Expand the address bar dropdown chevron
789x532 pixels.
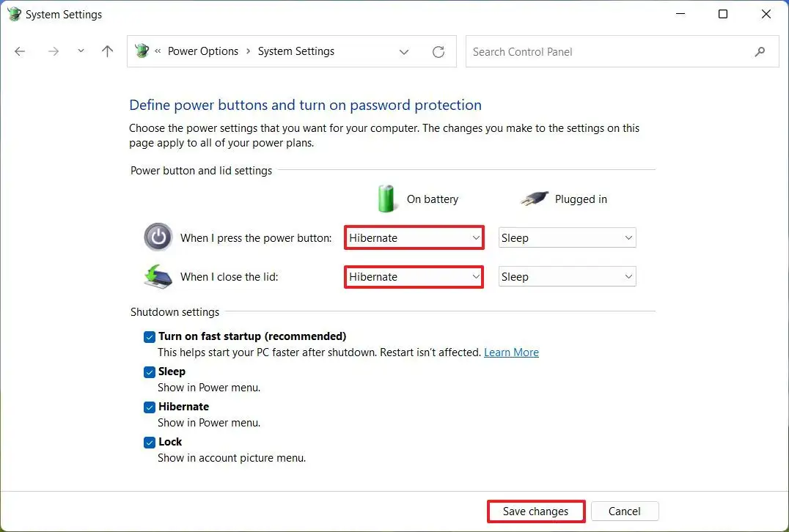click(x=404, y=51)
